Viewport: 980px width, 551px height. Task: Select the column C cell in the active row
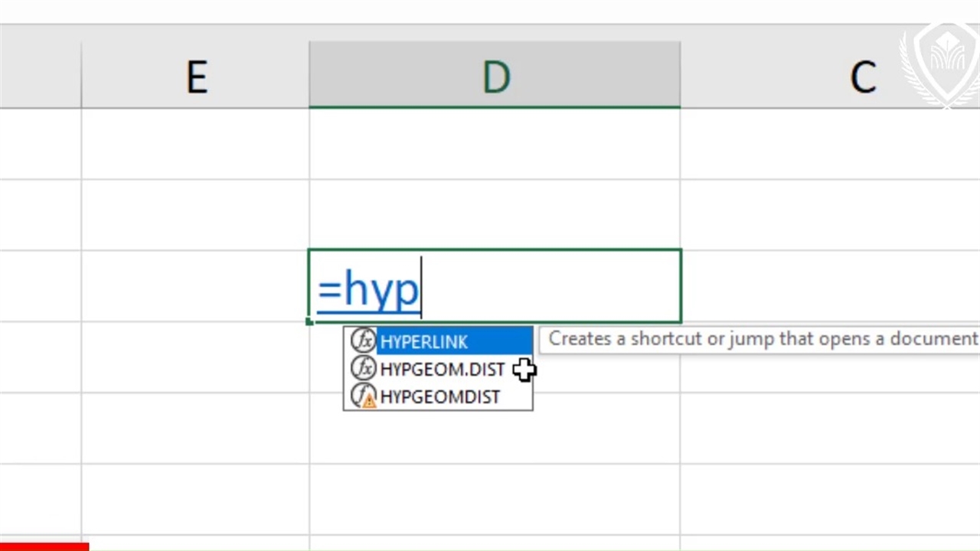point(830,287)
